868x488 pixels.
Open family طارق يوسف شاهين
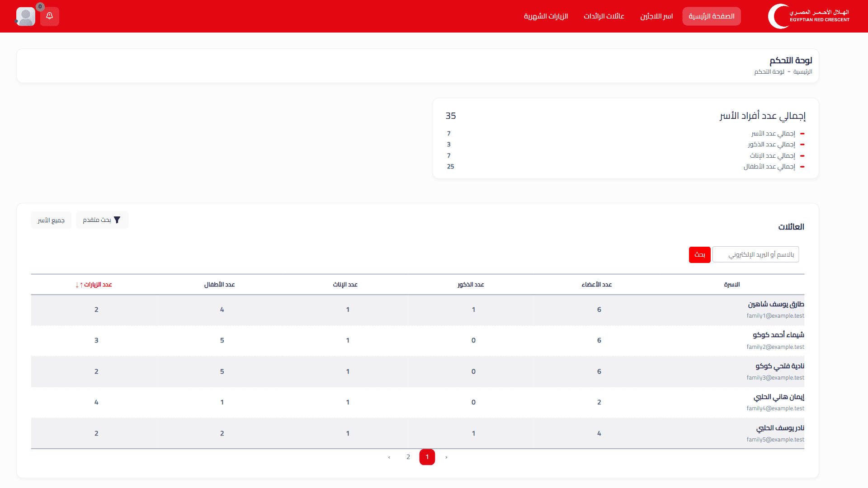point(776,304)
